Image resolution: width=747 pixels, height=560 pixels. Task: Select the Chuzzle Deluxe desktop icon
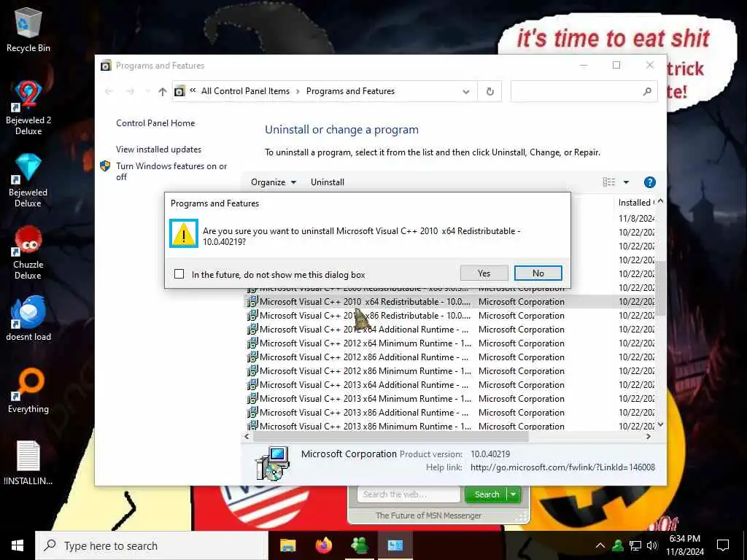point(28,253)
